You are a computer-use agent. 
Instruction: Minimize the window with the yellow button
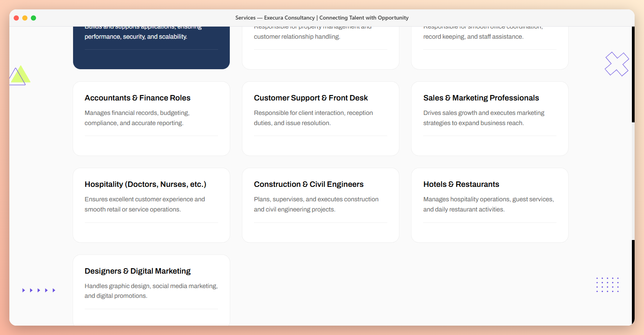pos(25,18)
